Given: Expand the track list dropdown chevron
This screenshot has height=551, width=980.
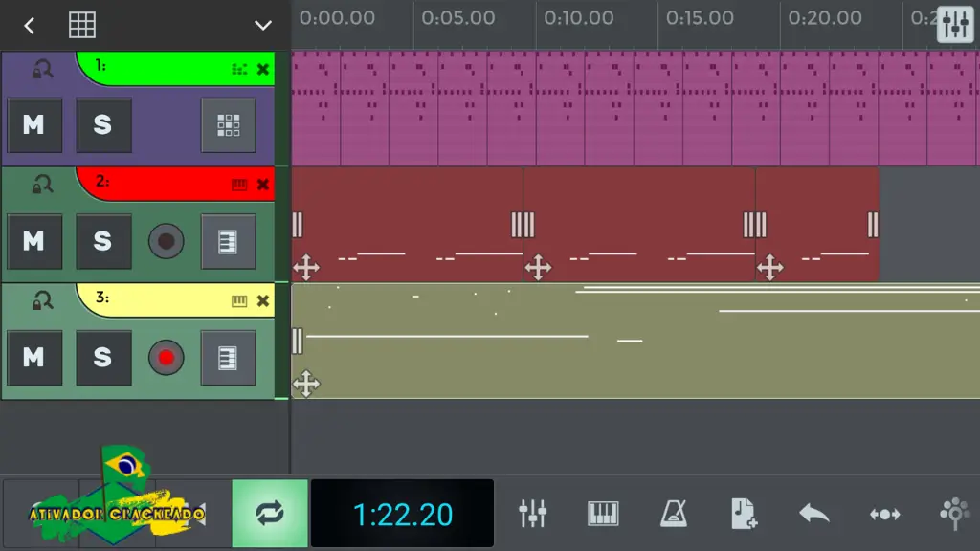Looking at the screenshot, I should [263, 26].
